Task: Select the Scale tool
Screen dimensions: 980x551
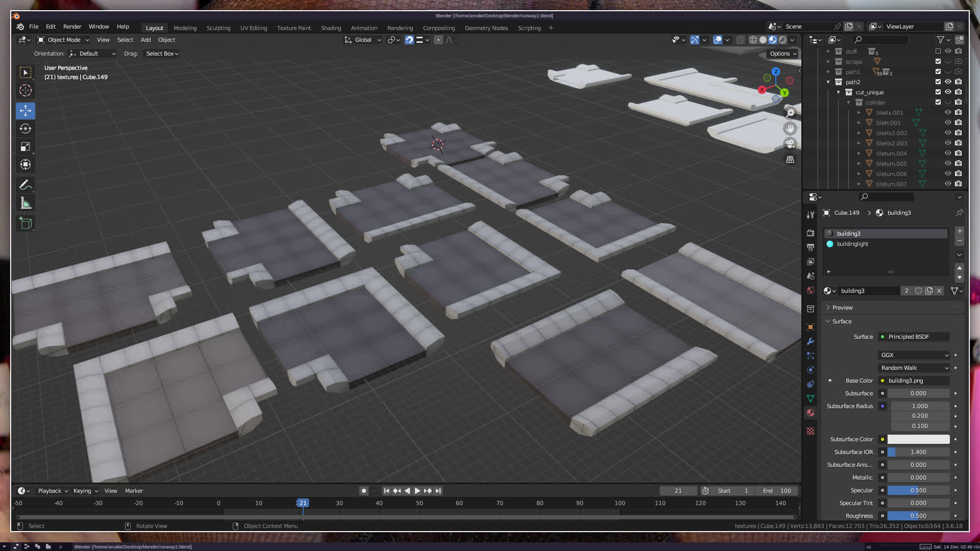Action: click(25, 147)
